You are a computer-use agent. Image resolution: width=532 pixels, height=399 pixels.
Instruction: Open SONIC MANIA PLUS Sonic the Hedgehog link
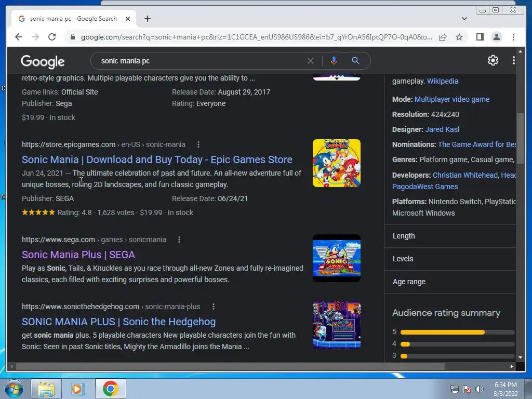(119, 322)
